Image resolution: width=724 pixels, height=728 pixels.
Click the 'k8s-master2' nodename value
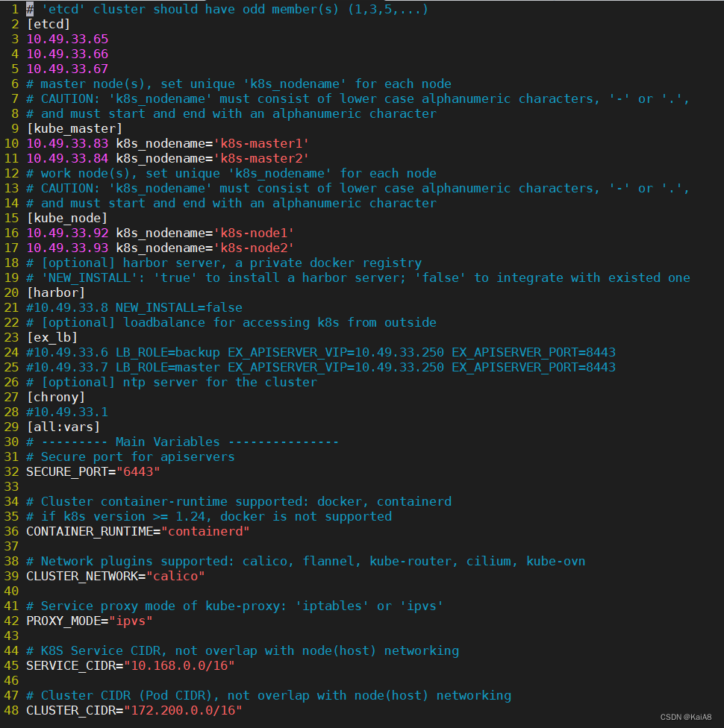point(261,158)
